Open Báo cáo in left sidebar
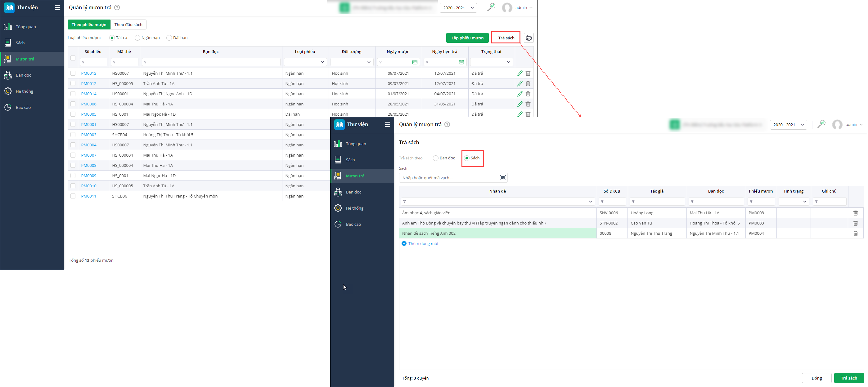Screen dimensions: 868x387 point(23,107)
